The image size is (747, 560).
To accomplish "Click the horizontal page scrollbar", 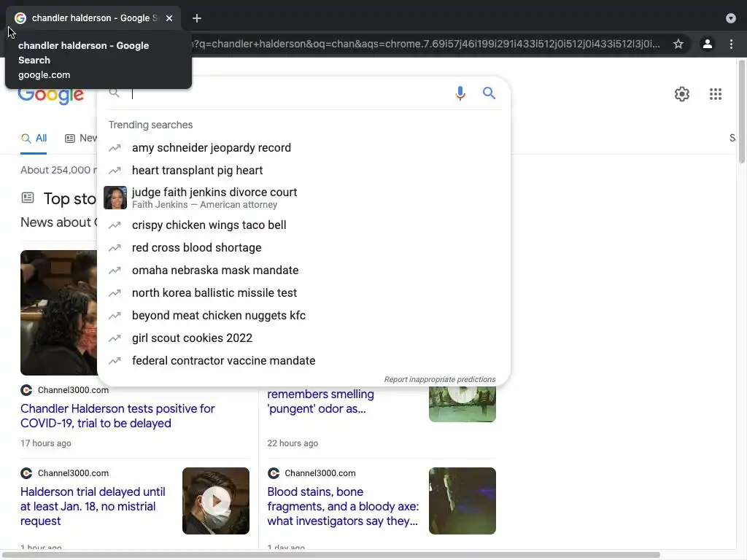I will pyautogui.click(x=330, y=555).
